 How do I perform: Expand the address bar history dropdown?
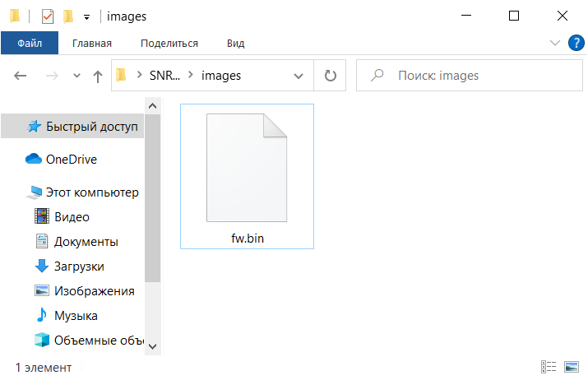tap(299, 76)
